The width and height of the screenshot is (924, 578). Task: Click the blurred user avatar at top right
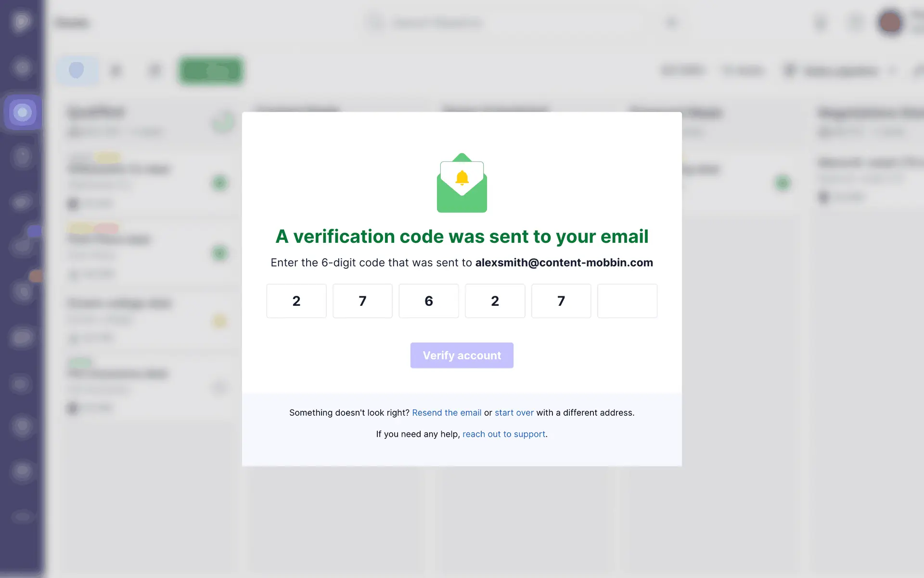(890, 22)
